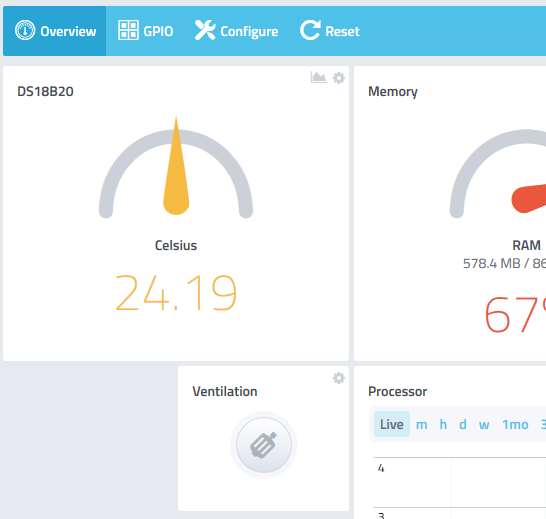Click the GPIO grid icon
Screen dimensions: 546x519
pyautogui.click(x=128, y=30)
